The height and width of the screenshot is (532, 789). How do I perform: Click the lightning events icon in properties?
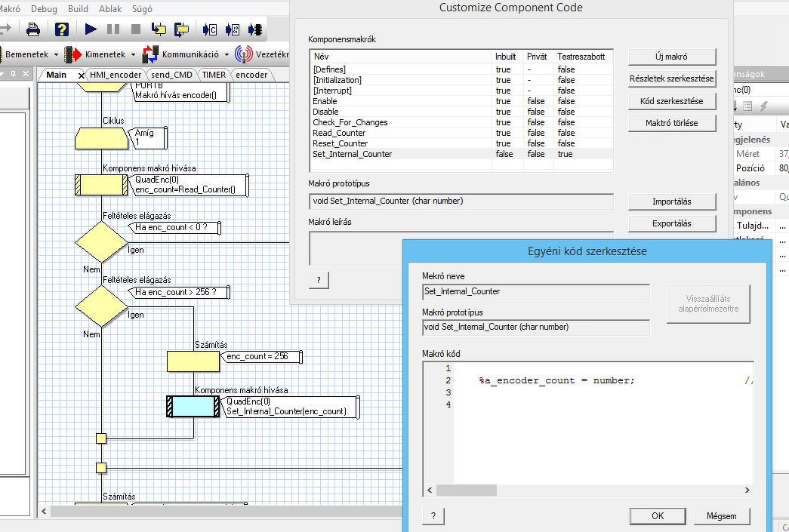(x=764, y=106)
